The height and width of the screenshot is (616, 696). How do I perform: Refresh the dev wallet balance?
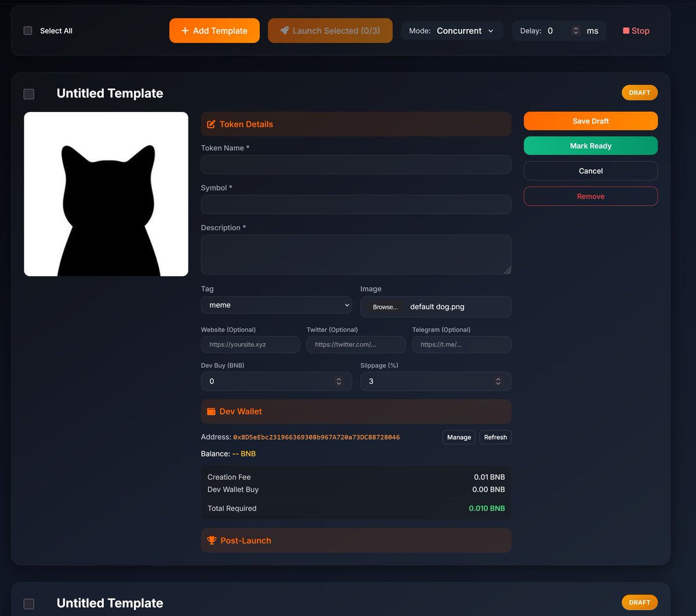point(495,437)
